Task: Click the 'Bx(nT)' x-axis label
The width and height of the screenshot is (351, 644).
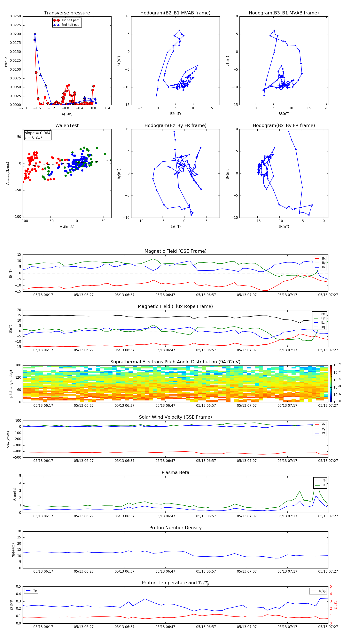Action: (284, 227)
